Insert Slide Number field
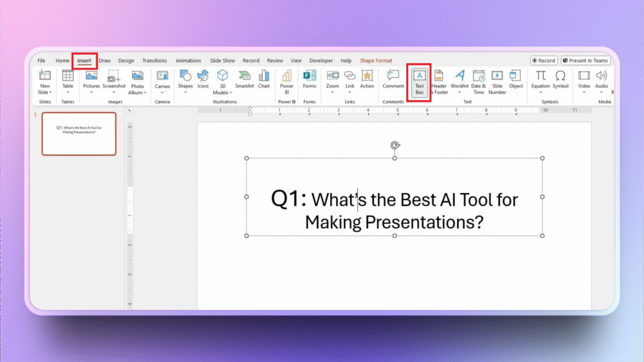 [x=497, y=81]
